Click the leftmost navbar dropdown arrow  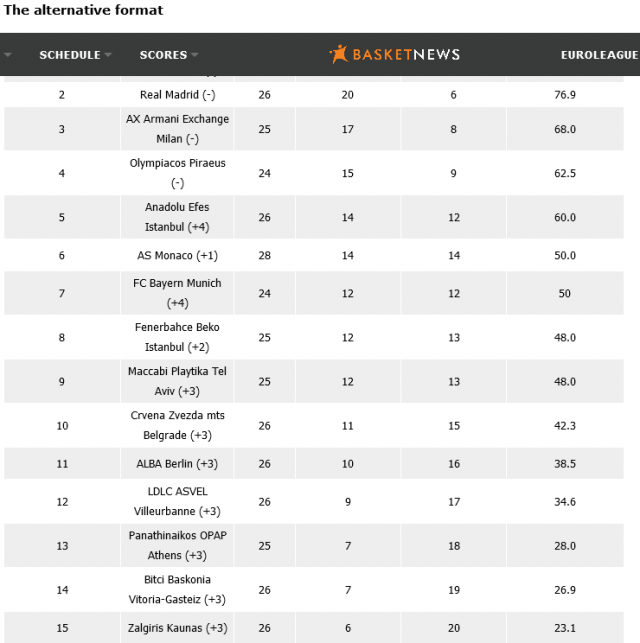click(x=8, y=55)
